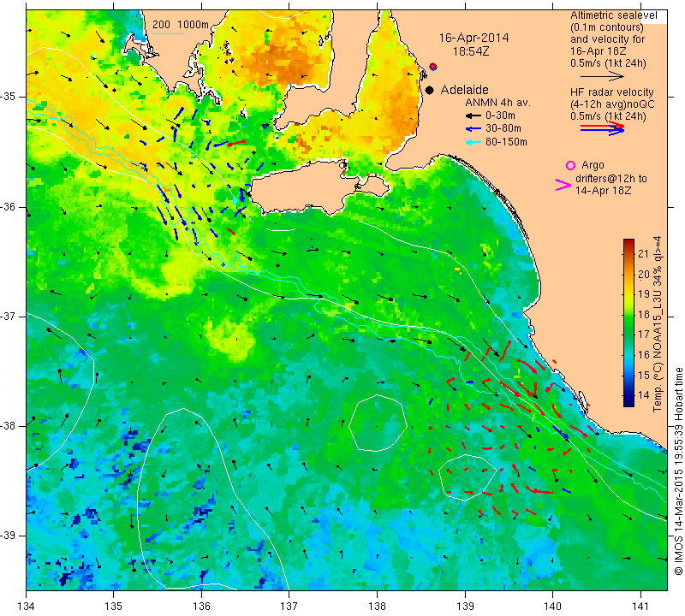Click the 137 longitude axis label
Screen dimensions: 685x616
pos(289,607)
